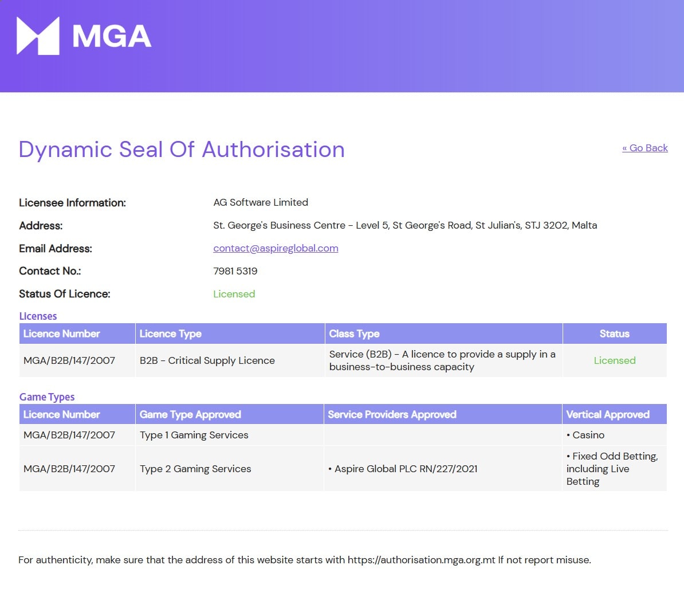
Task: Click the Licence Type column header
Action: coord(170,333)
